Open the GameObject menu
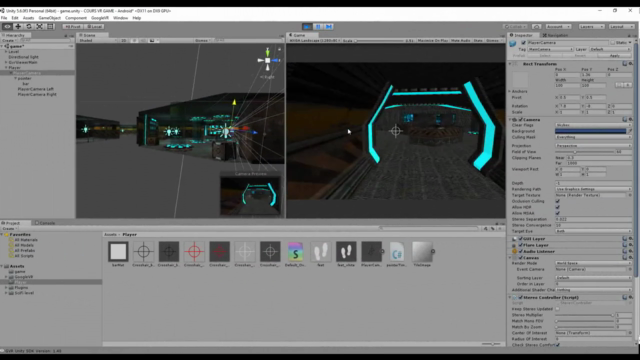This screenshot has height=360, width=640. (49, 18)
